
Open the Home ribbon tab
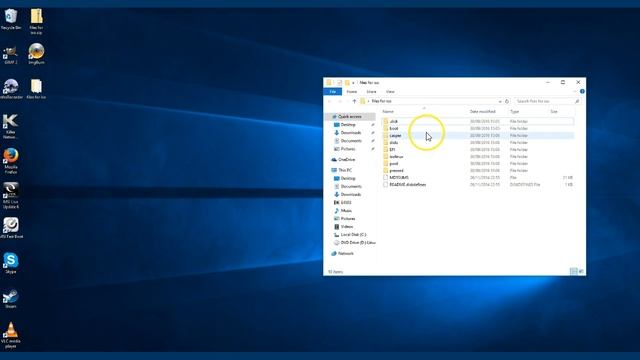(x=351, y=92)
